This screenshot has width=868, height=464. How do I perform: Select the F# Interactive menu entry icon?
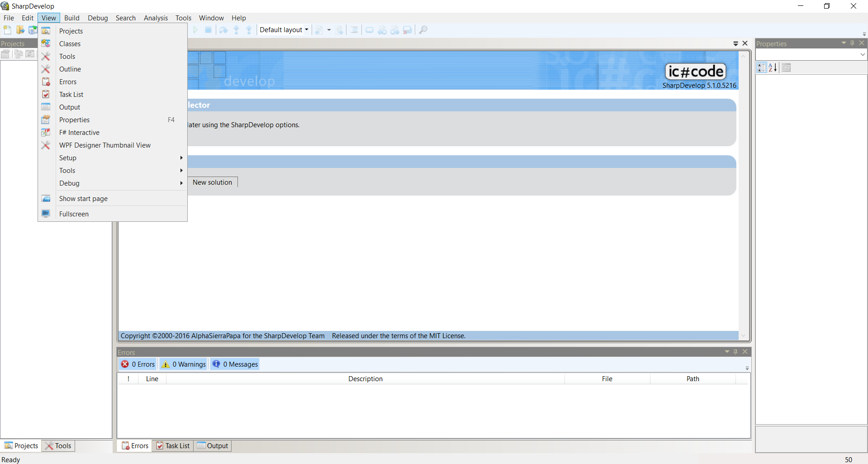tap(46, 132)
